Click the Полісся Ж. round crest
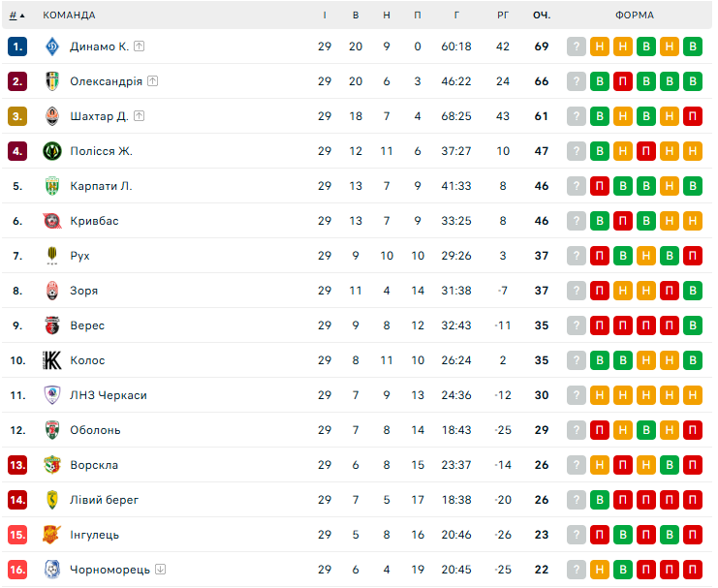 [x=52, y=151]
